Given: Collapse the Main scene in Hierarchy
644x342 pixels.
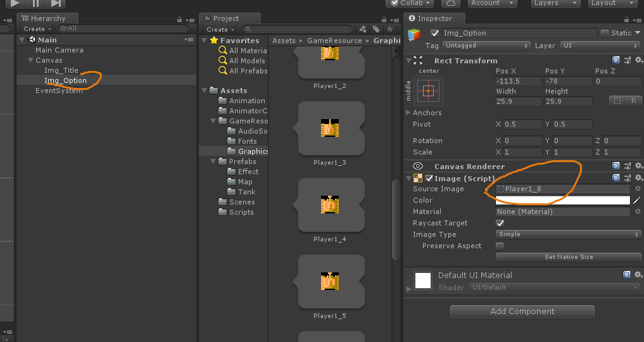Looking at the screenshot, I should tap(22, 40).
